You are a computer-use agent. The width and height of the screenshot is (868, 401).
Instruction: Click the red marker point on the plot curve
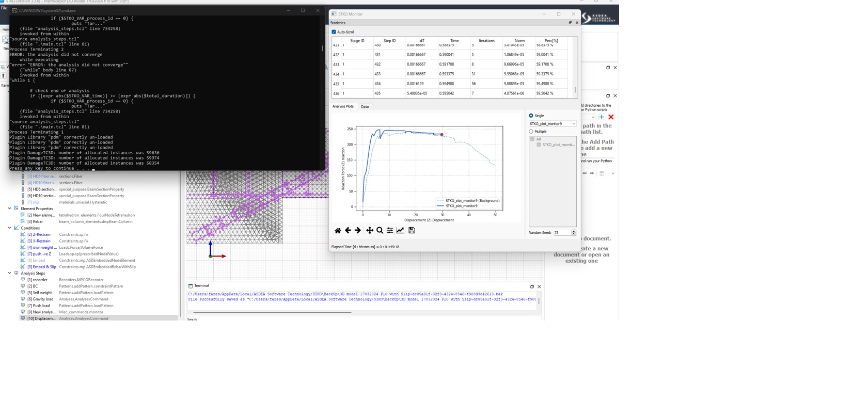tap(441, 135)
